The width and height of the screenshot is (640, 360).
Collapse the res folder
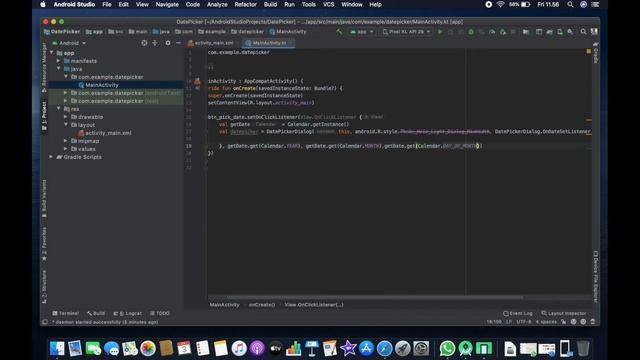click(59, 109)
